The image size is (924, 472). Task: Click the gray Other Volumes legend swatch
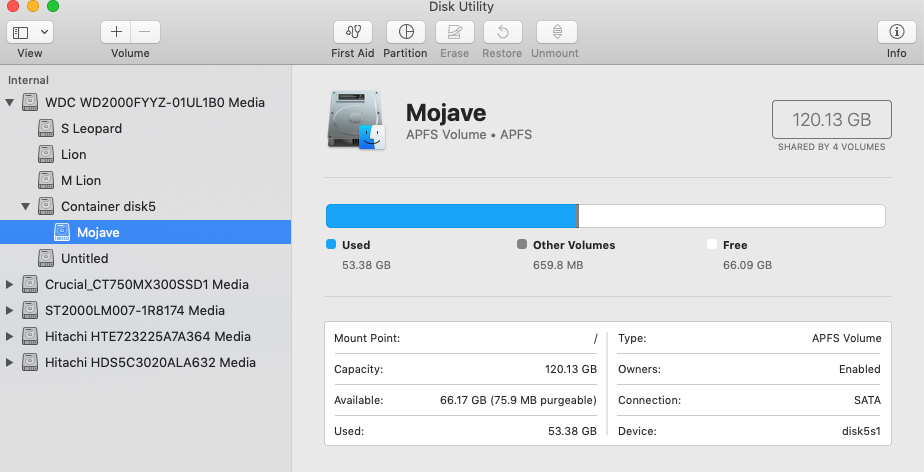pos(522,244)
